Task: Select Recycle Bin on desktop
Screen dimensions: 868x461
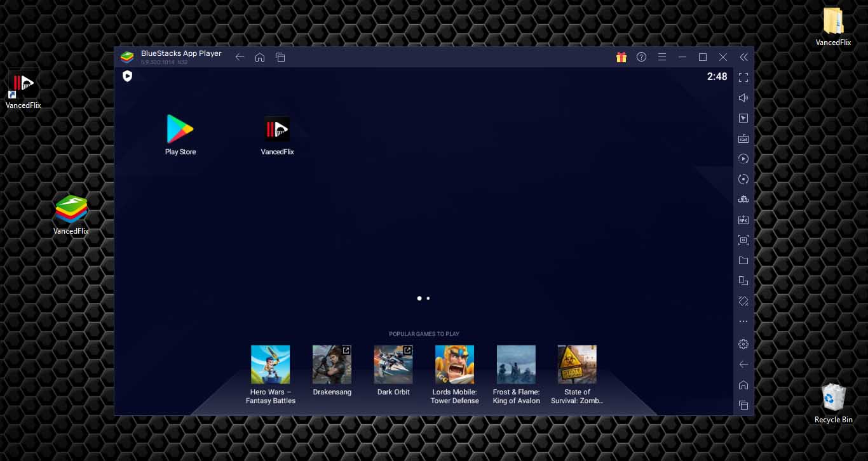Action: coord(833,403)
